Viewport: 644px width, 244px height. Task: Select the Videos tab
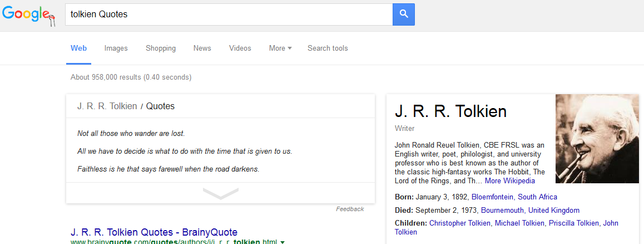240,48
